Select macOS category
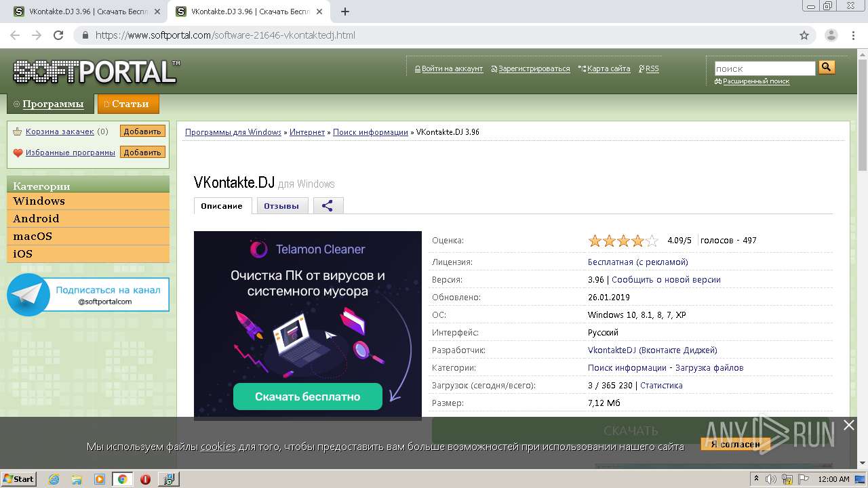The height and width of the screenshot is (488, 868). 88,237
